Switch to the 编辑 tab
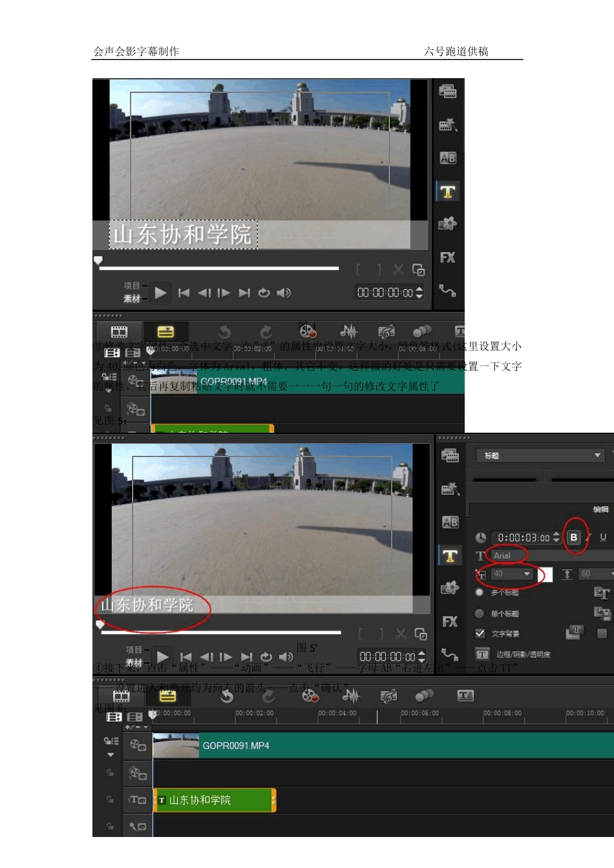This screenshot has height=868, width=614. click(x=600, y=510)
